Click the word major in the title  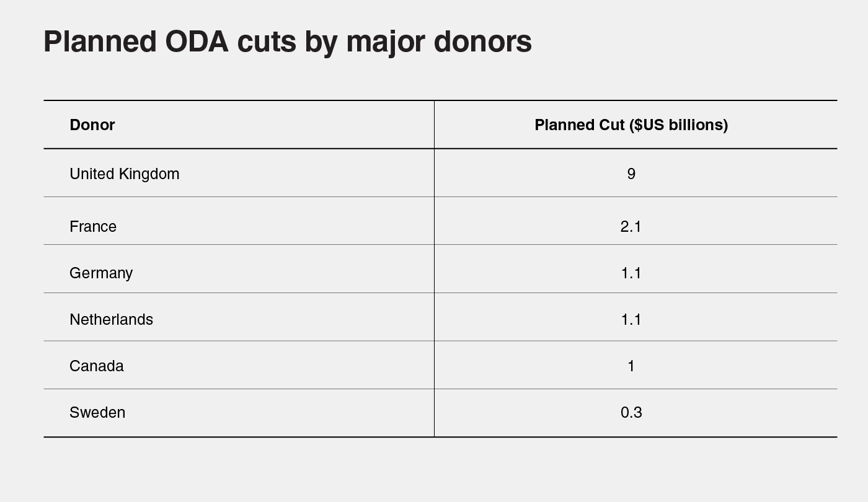386,42
